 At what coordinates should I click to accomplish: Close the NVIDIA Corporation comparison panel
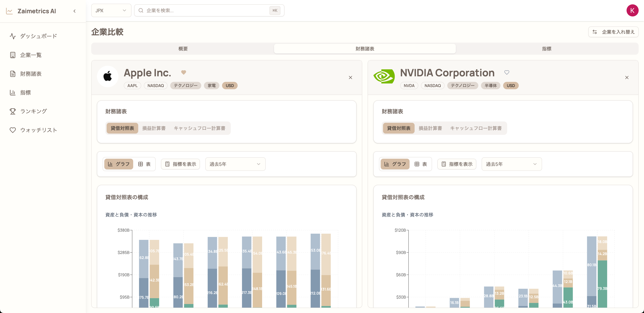point(627,77)
